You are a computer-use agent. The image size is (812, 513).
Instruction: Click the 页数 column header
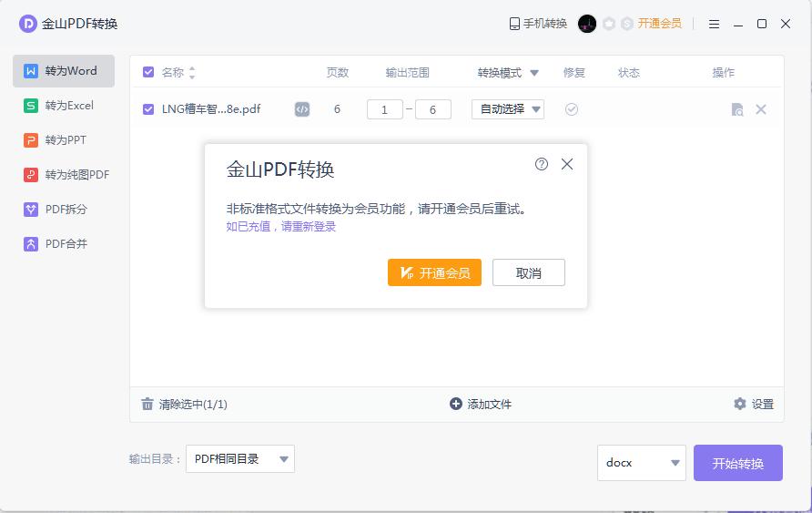[338, 73]
